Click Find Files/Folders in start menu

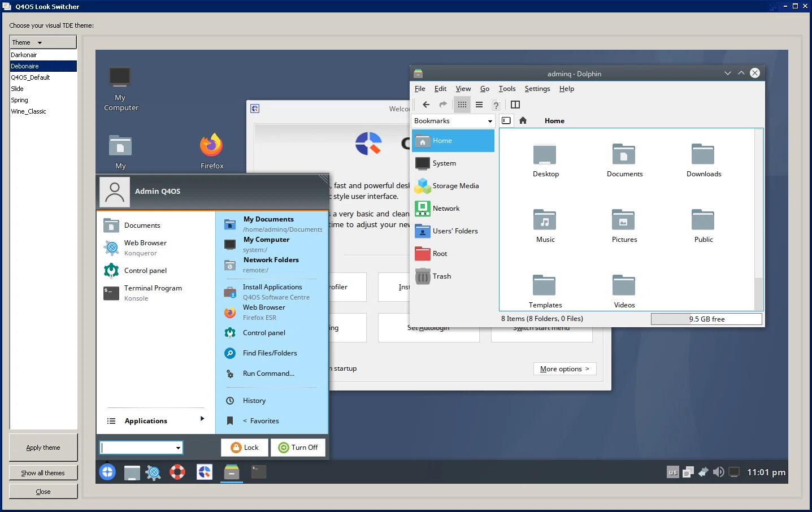[x=272, y=353]
